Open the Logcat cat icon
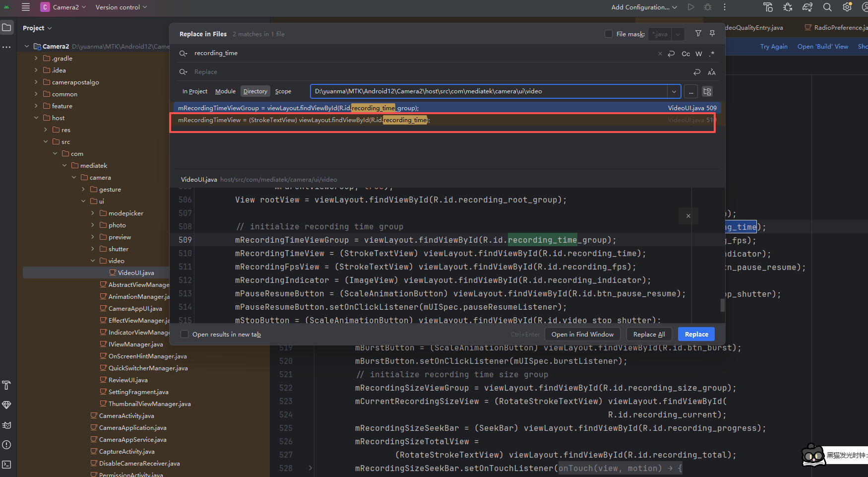The width and height of the screenshot is (868, 477). (6, 425)
